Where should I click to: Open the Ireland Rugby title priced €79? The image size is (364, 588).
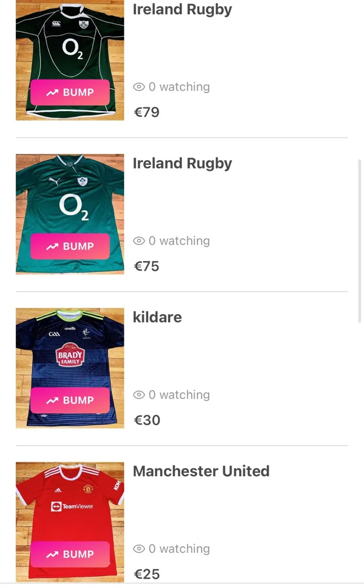point(182,9)
